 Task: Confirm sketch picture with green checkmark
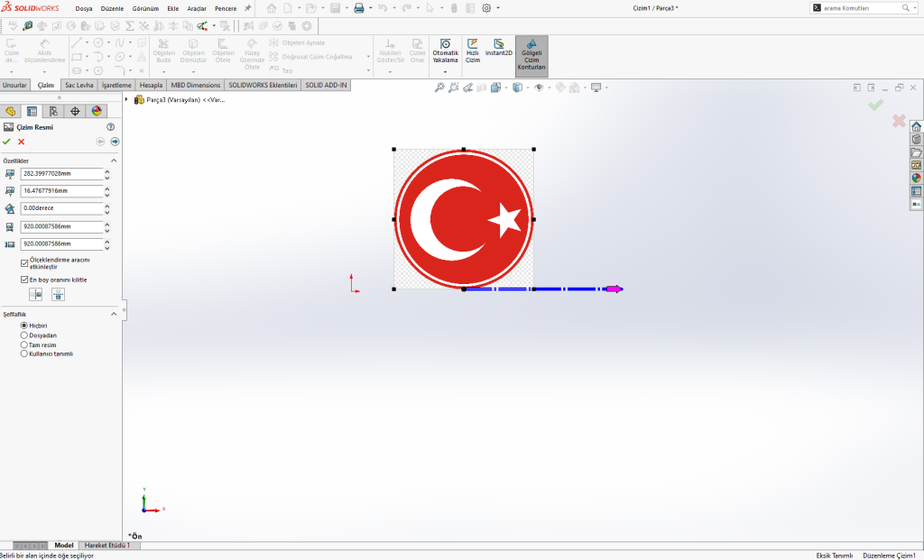click(7, 142)
